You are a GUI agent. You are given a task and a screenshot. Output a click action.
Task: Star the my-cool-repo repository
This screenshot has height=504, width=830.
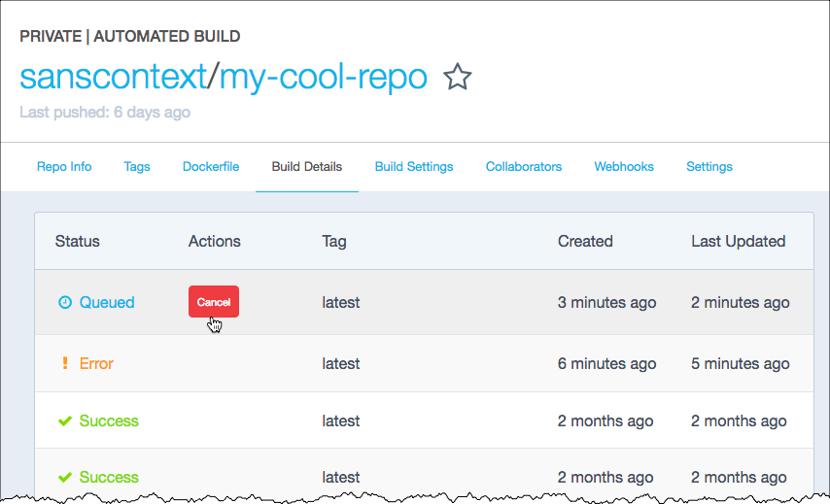[x=457, y=78]
